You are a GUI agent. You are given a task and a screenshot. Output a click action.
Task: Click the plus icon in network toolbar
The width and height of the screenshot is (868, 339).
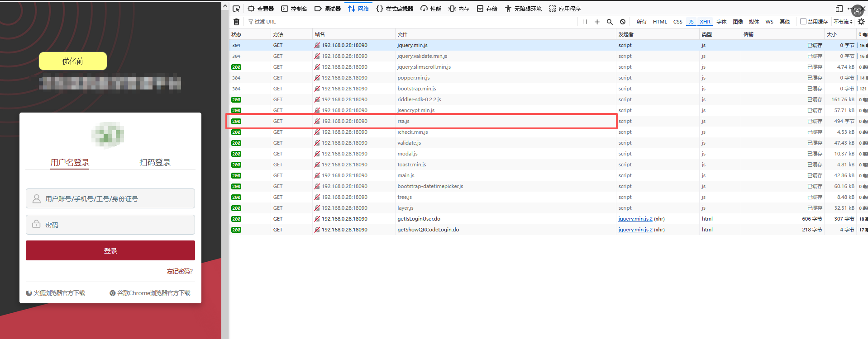coord(597,22)
